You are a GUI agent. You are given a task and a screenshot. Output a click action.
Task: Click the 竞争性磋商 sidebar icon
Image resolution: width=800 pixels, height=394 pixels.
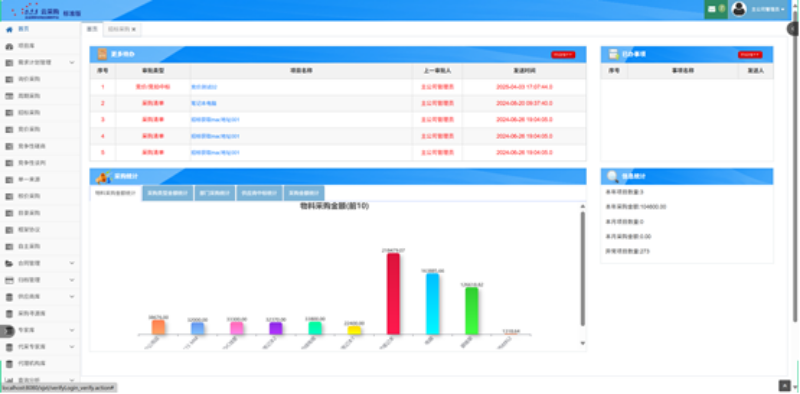[9, 146]
